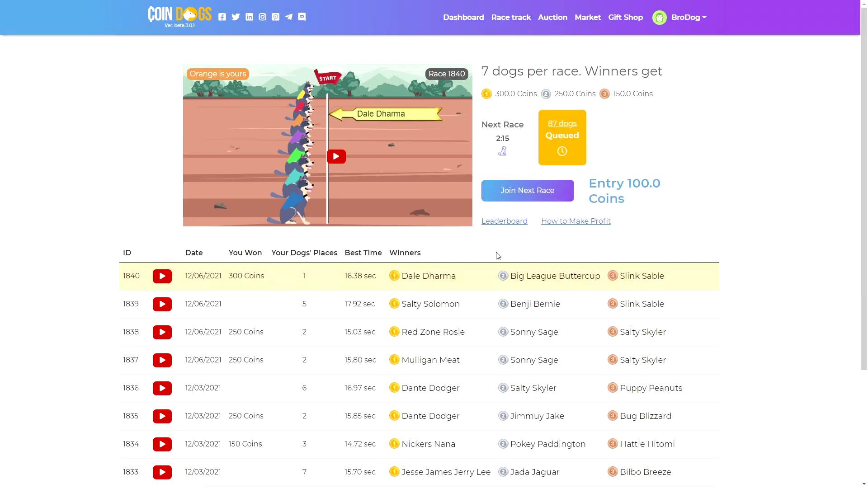
Task: Select Jesse James Jerry Lee
Action: tap(446, 472)
